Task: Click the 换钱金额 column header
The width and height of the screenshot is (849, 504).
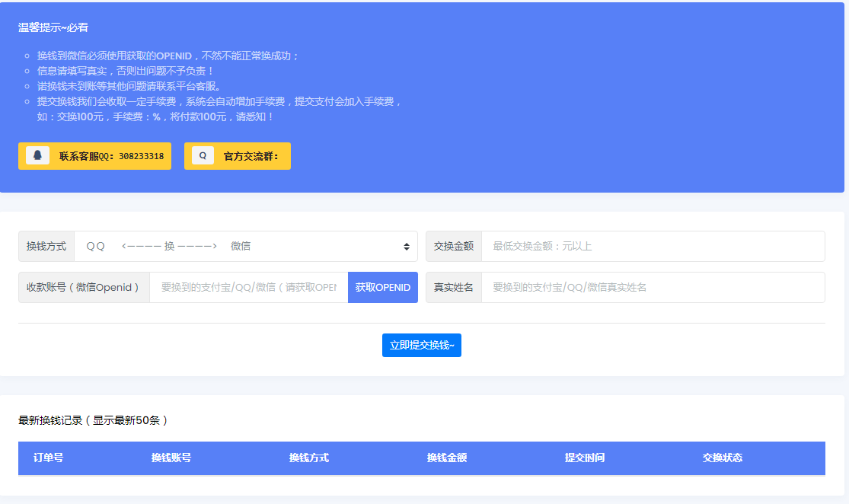Action: pyautogui.click(x=447, y=458)
